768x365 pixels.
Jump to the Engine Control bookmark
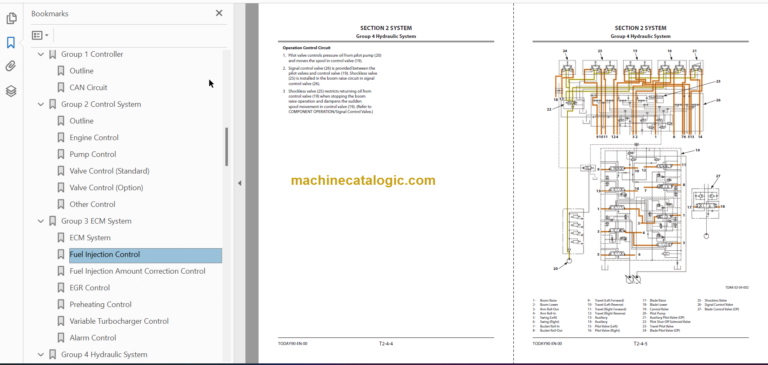coord(94,138)
